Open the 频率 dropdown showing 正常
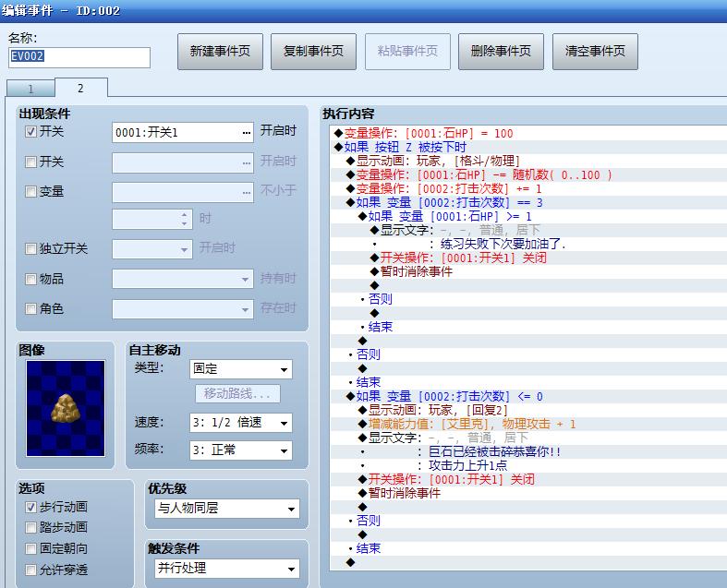The height and width of the screenshot is (588, 727). [241, 450]
